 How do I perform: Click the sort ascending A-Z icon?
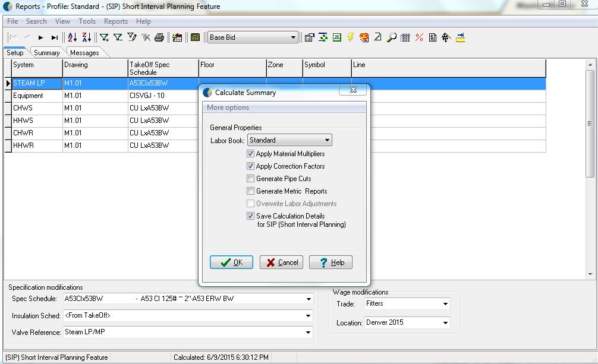(72, 37)
